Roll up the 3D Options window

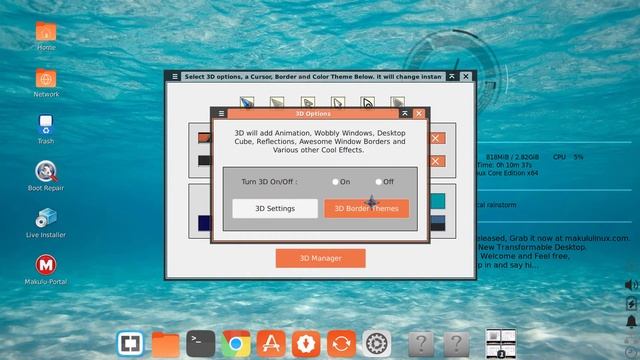coord(405,113)
